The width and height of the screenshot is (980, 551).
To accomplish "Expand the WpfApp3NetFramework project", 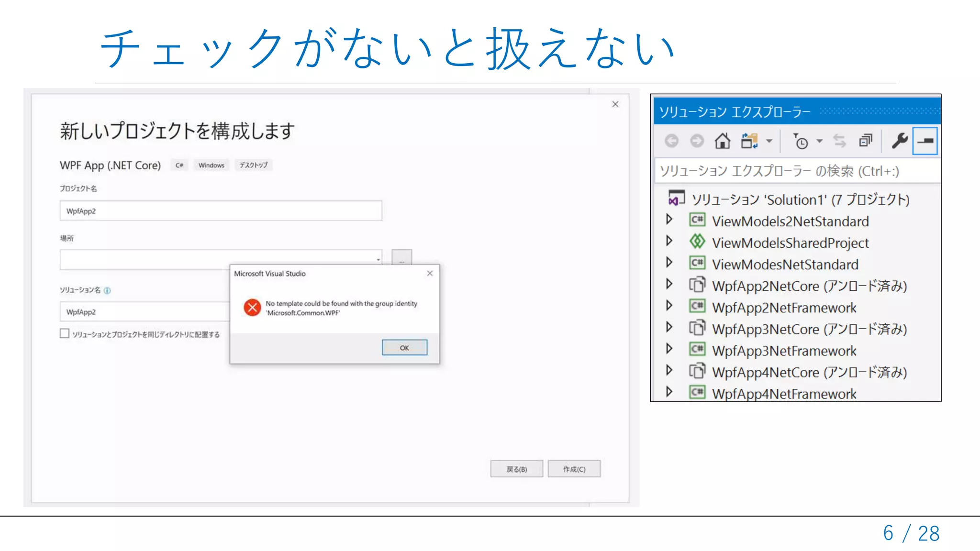I will pos(669,349).
